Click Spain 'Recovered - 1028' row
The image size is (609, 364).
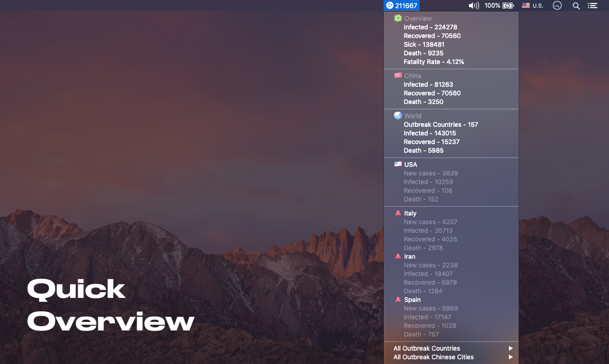click(451, 326)
